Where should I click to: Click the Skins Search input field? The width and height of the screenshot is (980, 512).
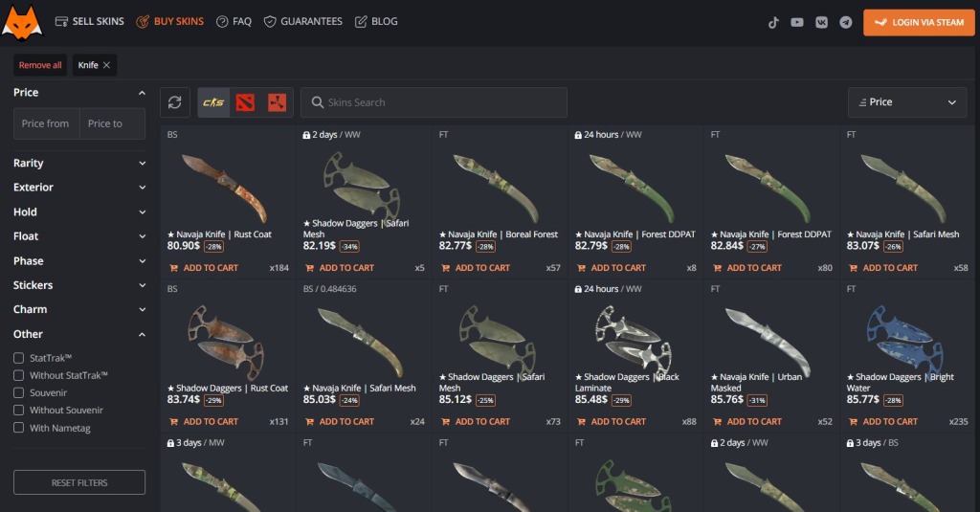[440, 102]
